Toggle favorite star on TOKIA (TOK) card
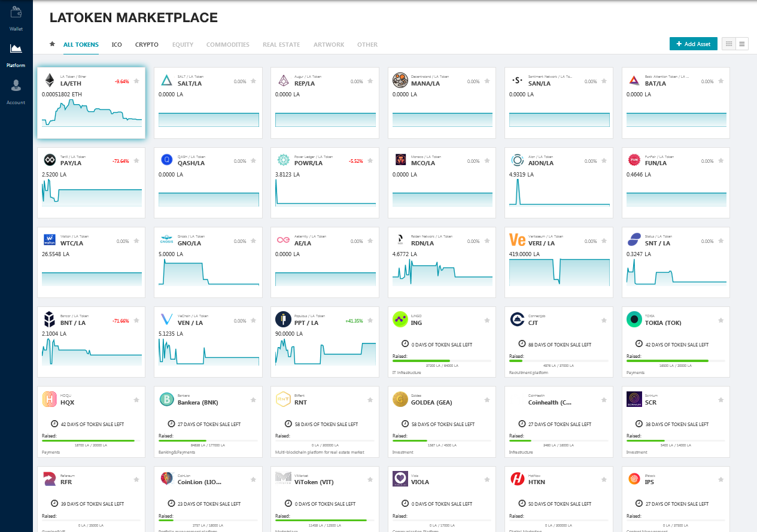 pyautogui.click(x=720, y=320)
